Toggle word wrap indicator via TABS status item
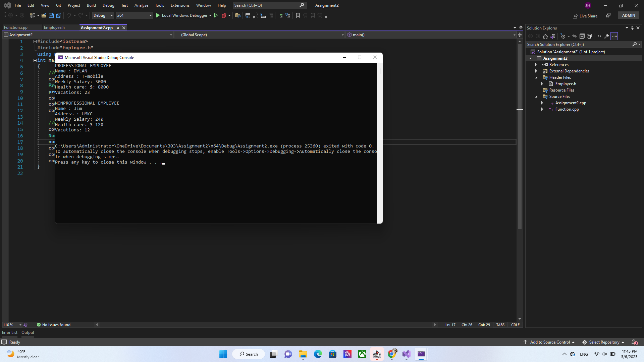The height and width of the screenshot is (362, 644). tap(500, 324)
